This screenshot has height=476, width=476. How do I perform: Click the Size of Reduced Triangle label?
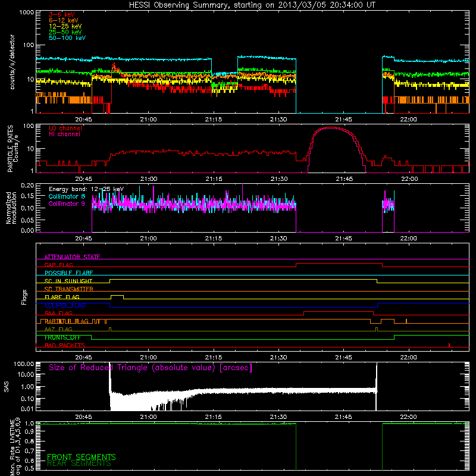pos(151,368)
